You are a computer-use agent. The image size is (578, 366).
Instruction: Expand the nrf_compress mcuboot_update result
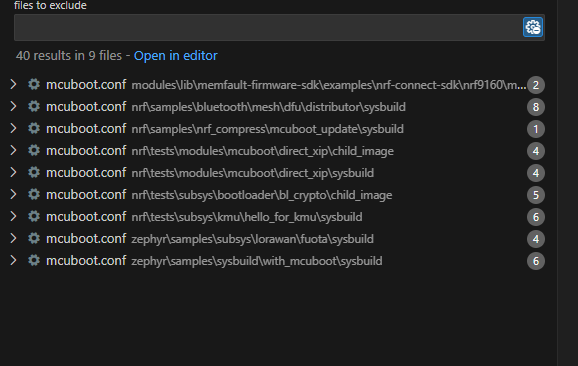(13, 129)
